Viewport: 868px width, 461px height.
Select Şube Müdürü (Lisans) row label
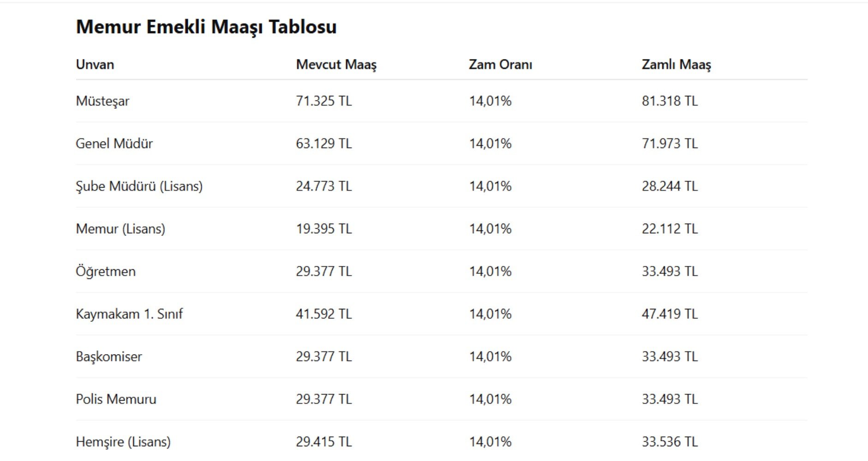139,186
